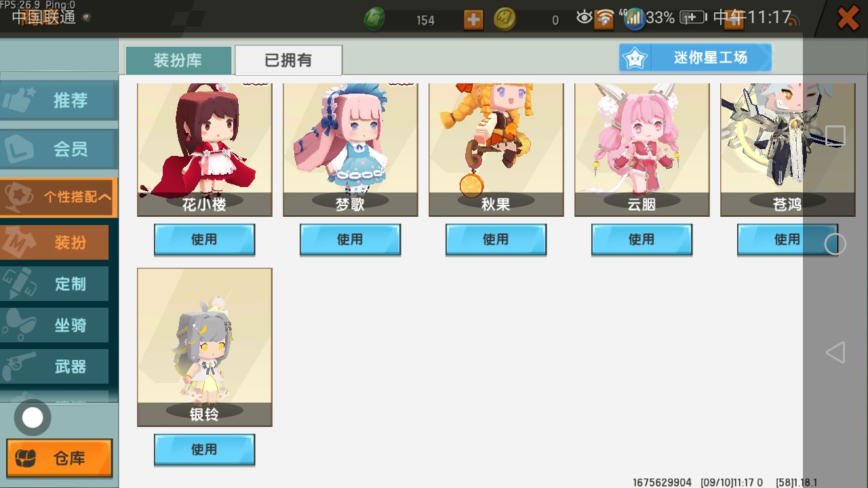Image resolution: width=868 pixels, height=488 pixels.
Task: Select the 武器 weapon category
Action: pyautogui.click(x=54, y=367)
